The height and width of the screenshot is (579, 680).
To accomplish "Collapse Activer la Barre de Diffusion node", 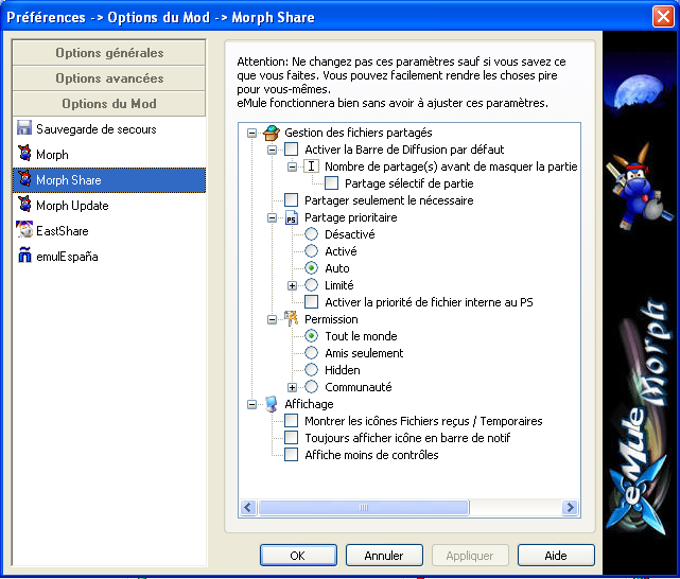I will 272,150.
